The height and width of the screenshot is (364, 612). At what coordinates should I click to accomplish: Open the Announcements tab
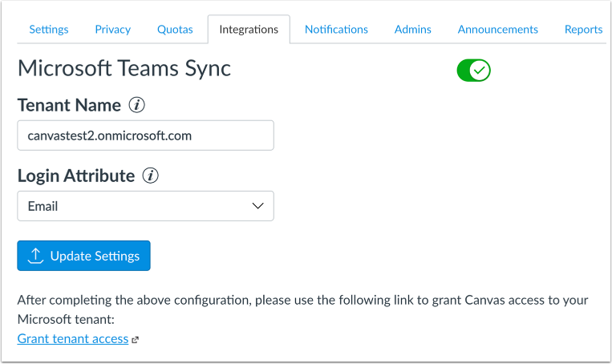(x=497, y=29)
